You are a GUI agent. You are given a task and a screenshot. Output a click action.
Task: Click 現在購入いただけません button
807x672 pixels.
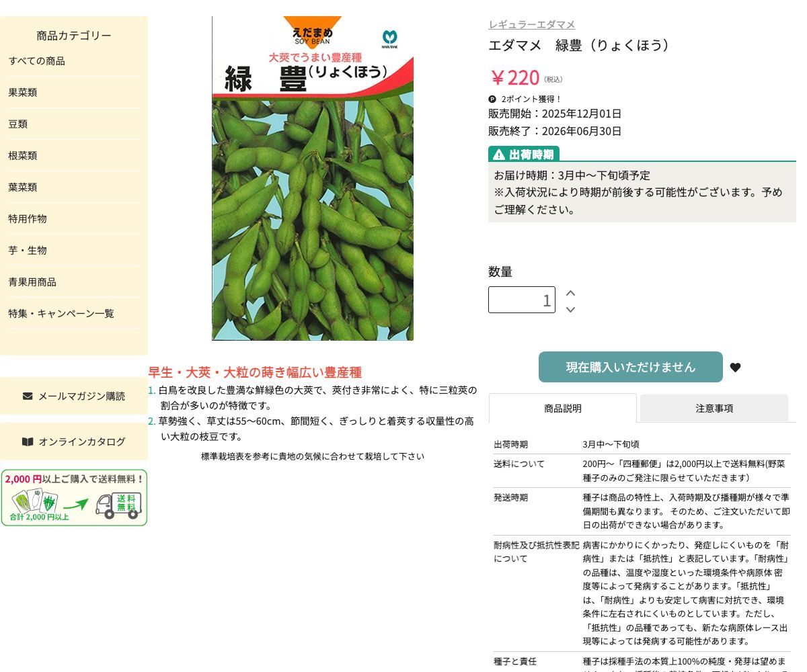click(631, 367)
